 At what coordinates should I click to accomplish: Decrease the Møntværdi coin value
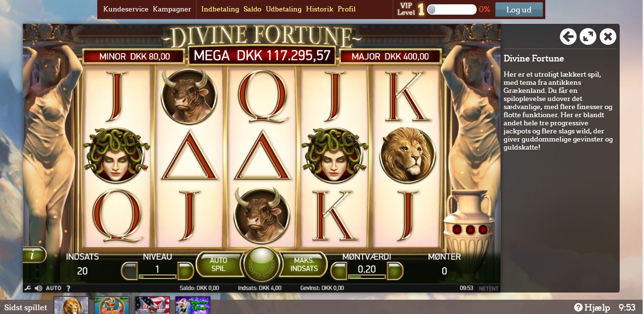[x=338, y=271]
